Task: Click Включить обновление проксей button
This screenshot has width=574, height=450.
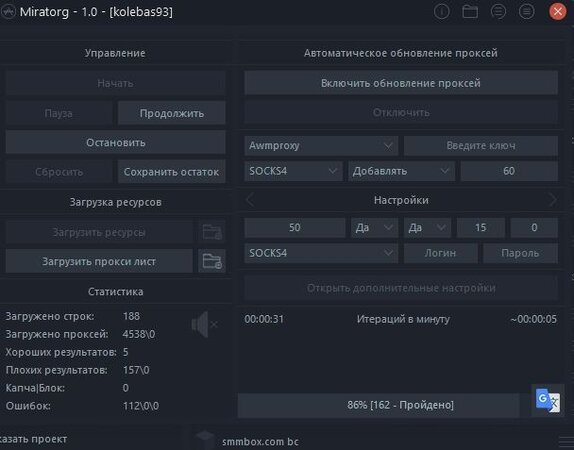Action: point(401,83)
